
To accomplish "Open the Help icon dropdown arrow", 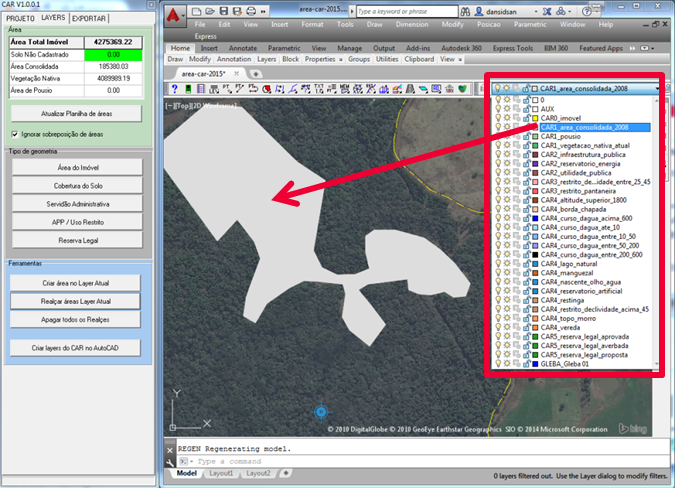I will [595, 12].
